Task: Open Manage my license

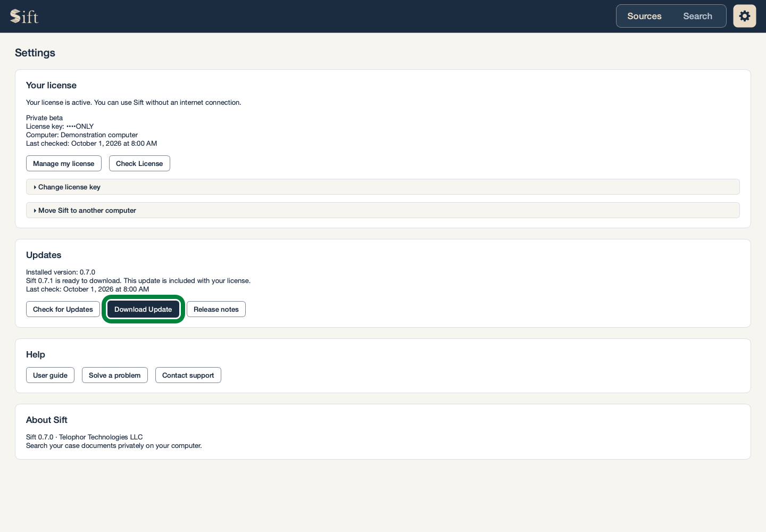Action: [64, 163]
